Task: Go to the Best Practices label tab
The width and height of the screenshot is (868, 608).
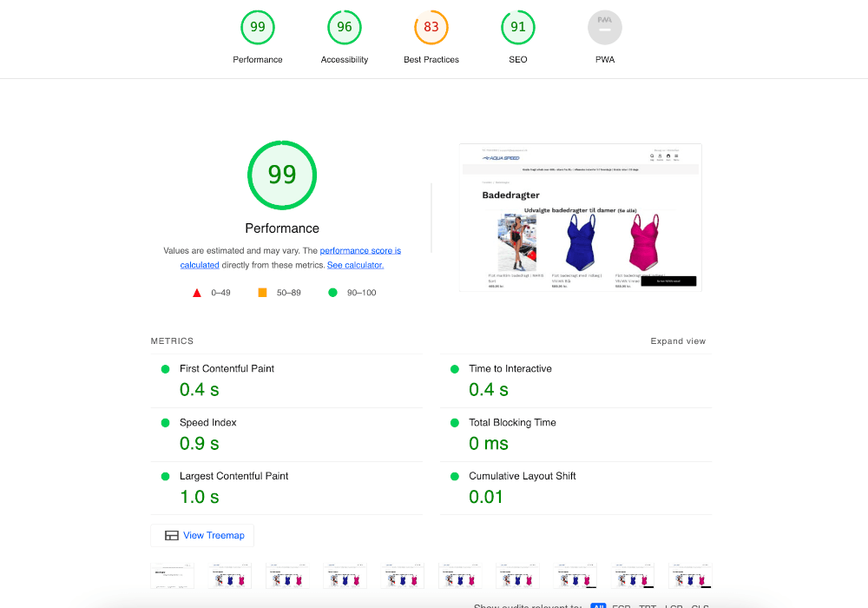Action: coord(431,60)
